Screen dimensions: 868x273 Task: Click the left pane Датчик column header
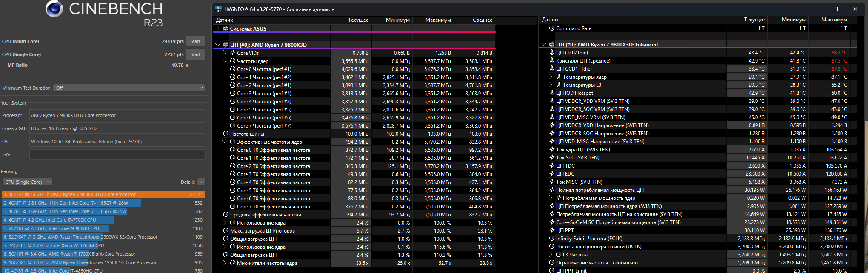tap(271, 20)
